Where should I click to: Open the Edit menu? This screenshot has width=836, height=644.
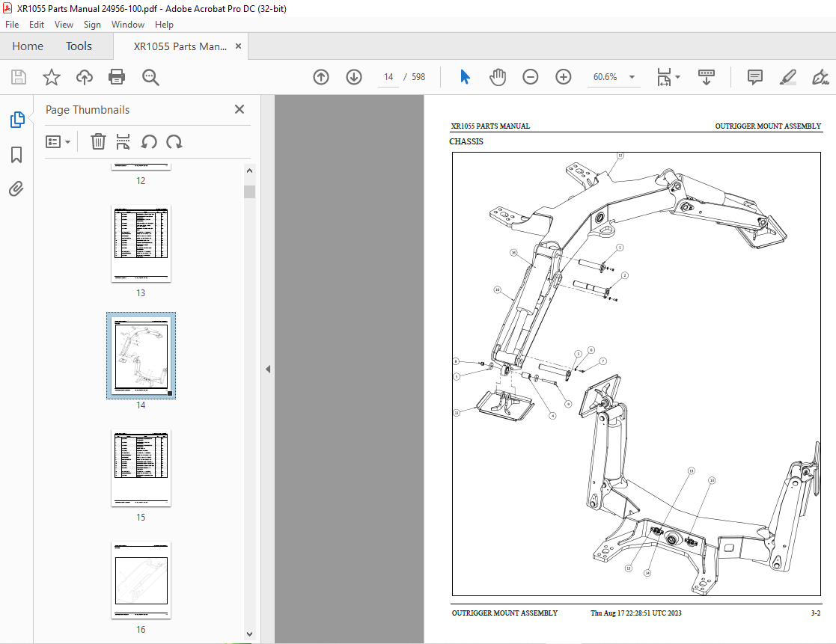[x=36, y=25]
